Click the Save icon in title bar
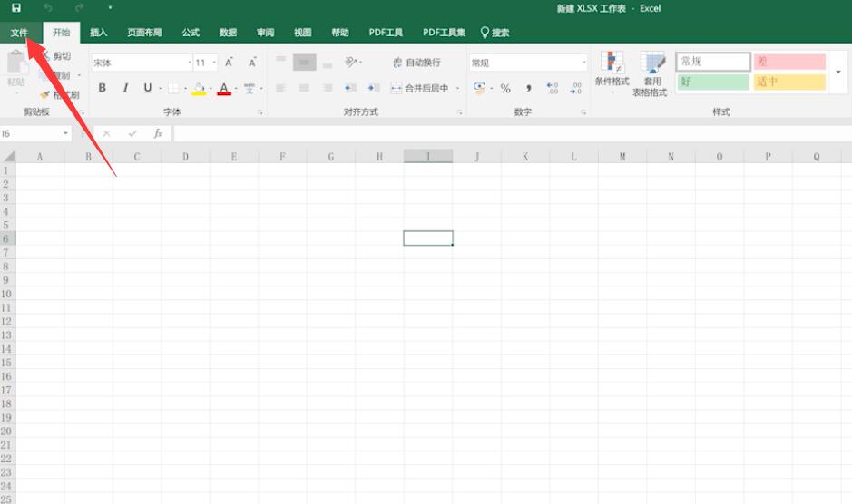The width and height of the screenshot is (852, 504). 16,7
